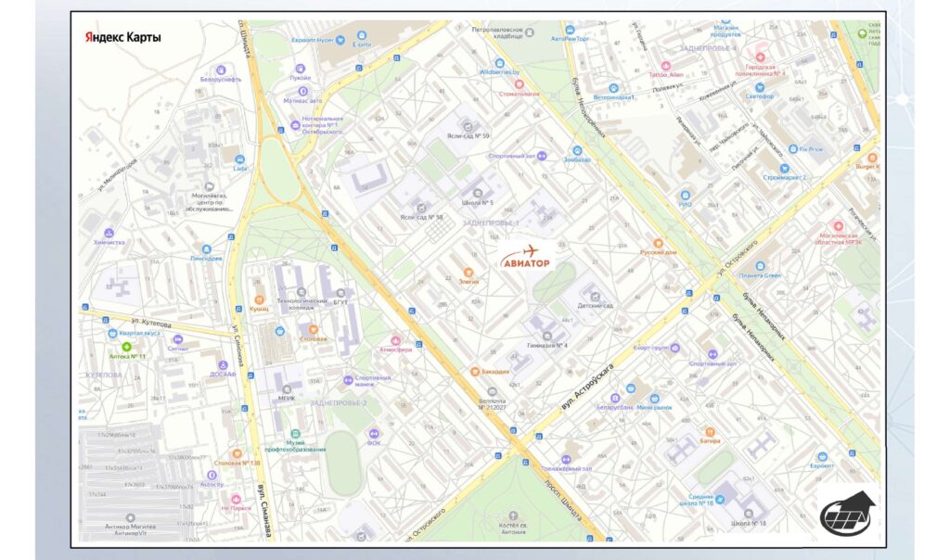Open the Детский сад marker
Image resolution: width=950 pixels, height=560 pixels.
pos(595,297)
